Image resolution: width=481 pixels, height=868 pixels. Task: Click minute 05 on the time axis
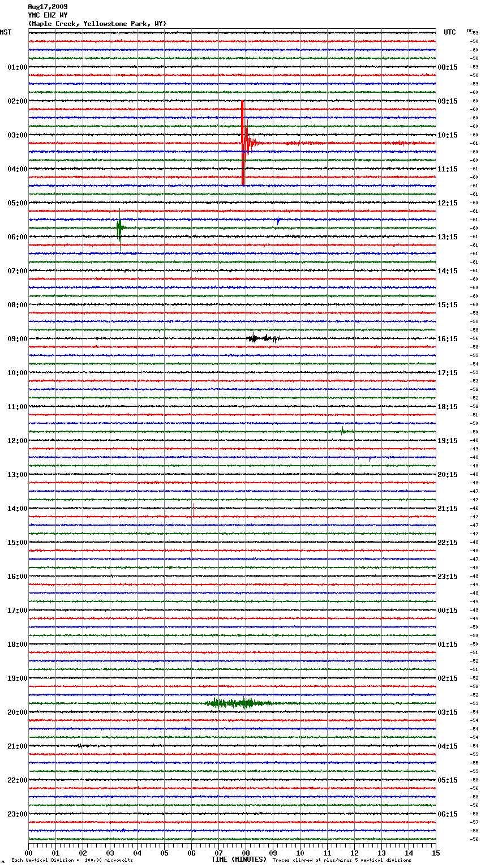[x=165, y=853]
